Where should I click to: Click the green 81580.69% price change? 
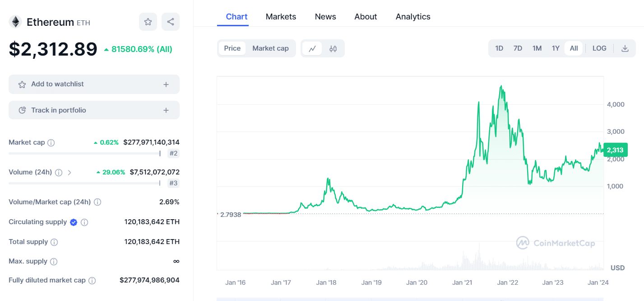pos(140,49)
